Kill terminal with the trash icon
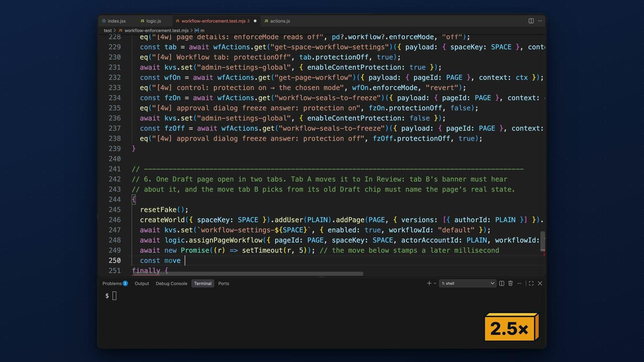This screenshot has width=644, height=362. [510, 284]
